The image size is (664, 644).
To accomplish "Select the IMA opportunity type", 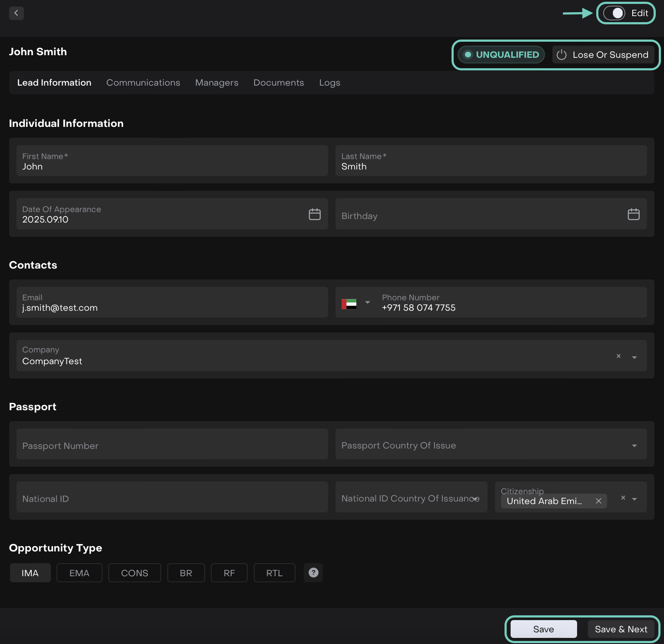I will (x=30, y=573).
